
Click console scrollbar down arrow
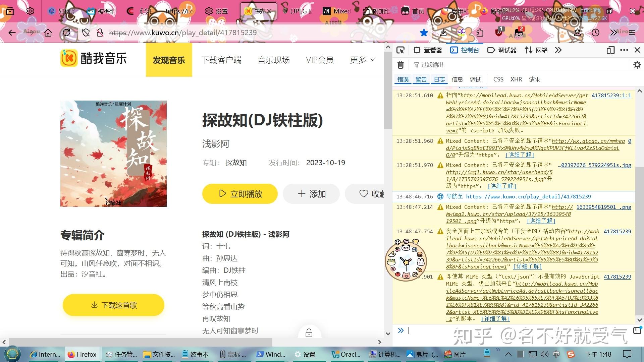[x=639, y=320]
